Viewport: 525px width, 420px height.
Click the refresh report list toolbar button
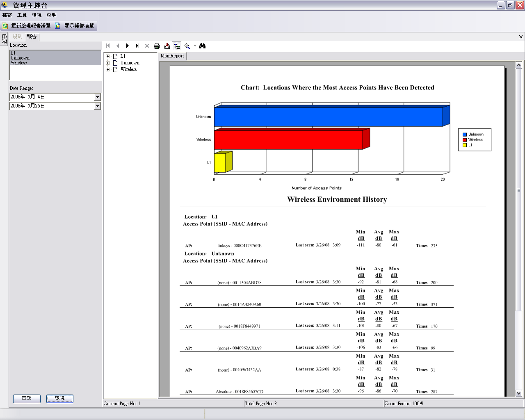click(27, 26)
